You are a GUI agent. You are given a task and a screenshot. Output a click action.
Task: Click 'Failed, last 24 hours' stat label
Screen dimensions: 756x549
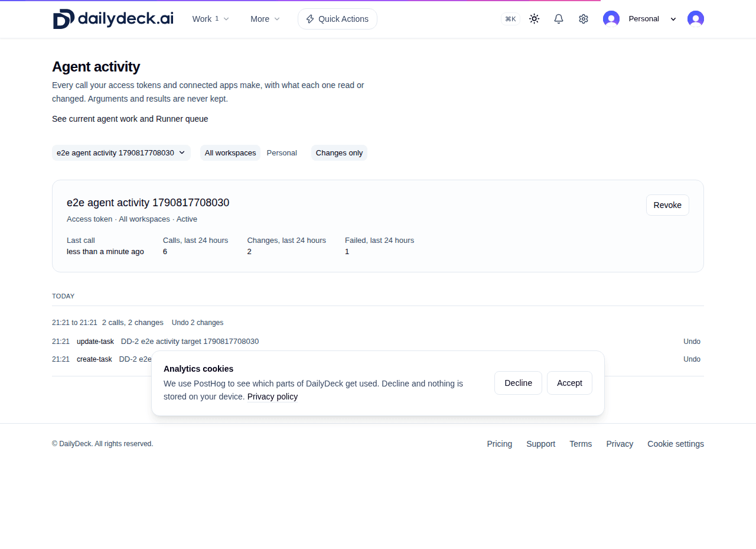coord(379,241)
